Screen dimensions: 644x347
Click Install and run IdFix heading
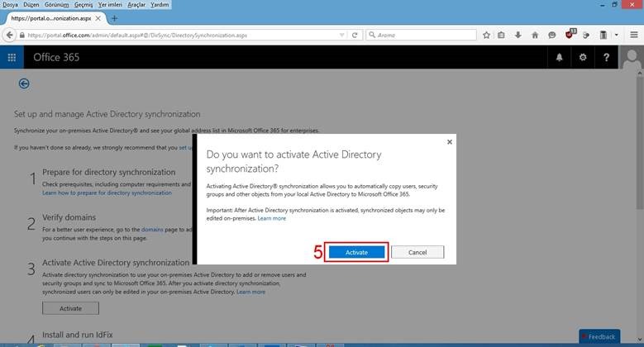[x=77, y=335]
